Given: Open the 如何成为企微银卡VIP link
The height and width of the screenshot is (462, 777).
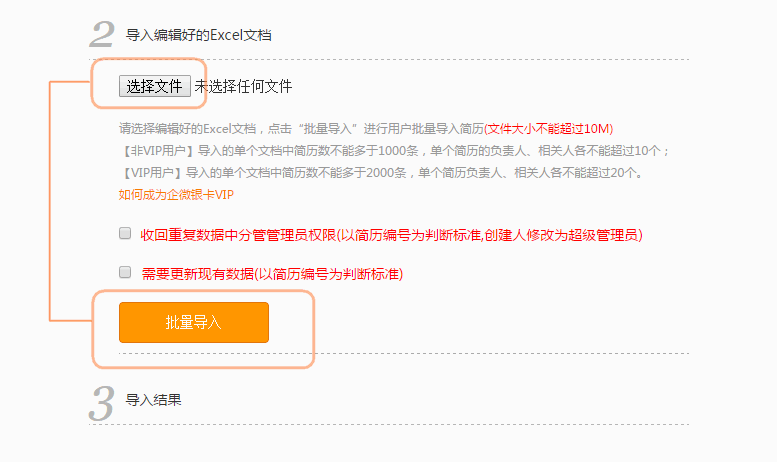Looking at the screenshot, I should coord(176,195).
